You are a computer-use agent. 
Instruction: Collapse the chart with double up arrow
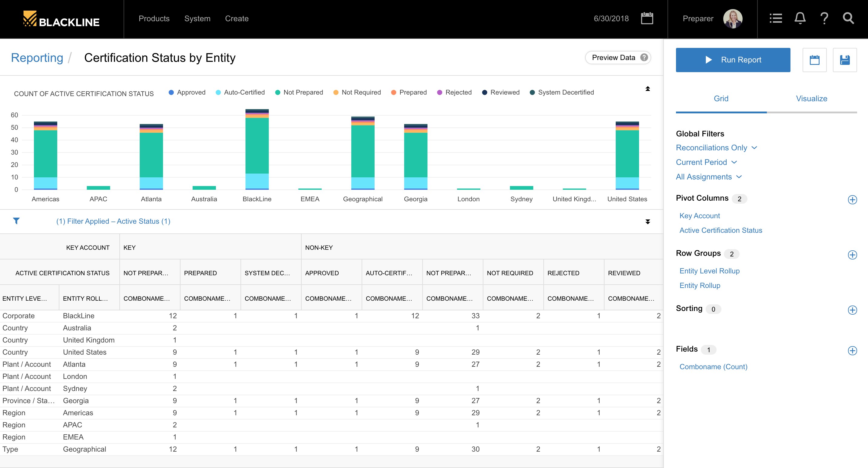(x=647, y=89)
